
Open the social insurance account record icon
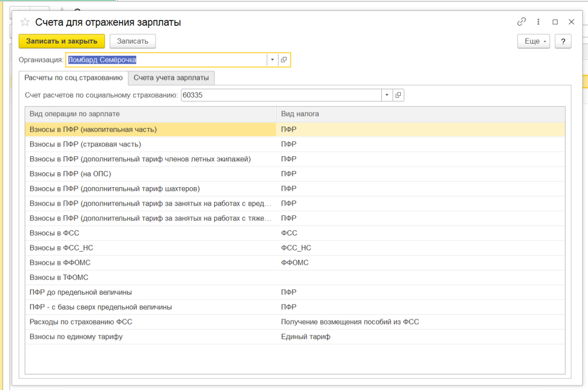399,95
